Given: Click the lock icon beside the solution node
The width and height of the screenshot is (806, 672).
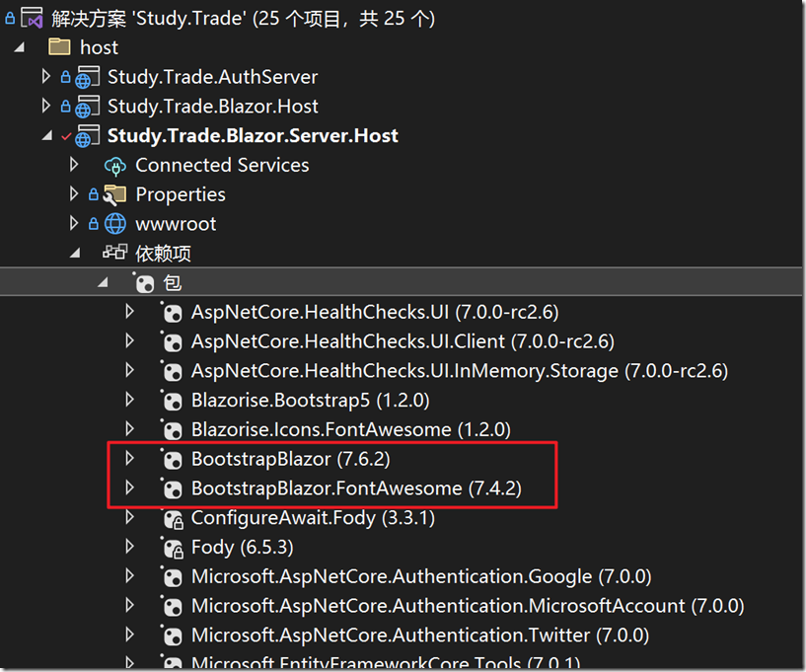Looking at the screenshot, I should (10, 19).
